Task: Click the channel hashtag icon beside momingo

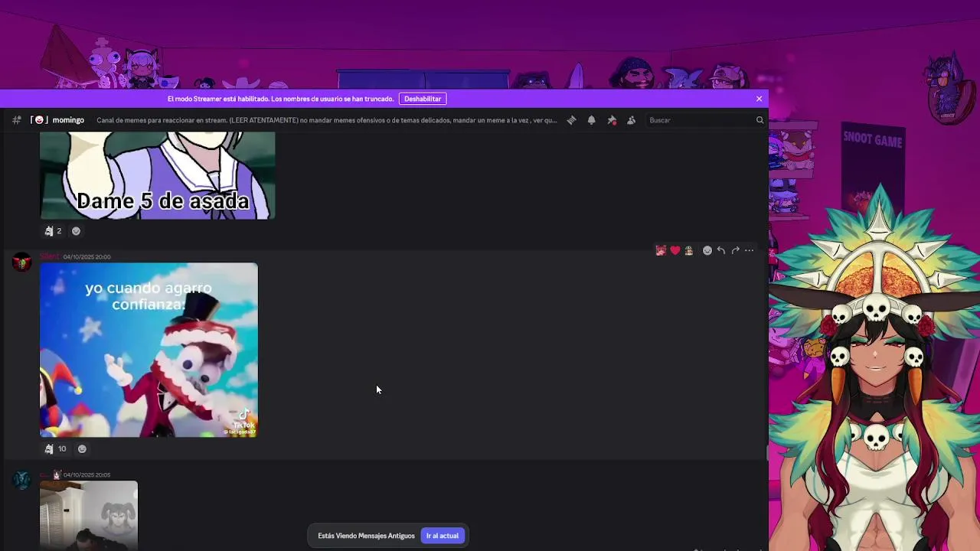Action: 16,120
